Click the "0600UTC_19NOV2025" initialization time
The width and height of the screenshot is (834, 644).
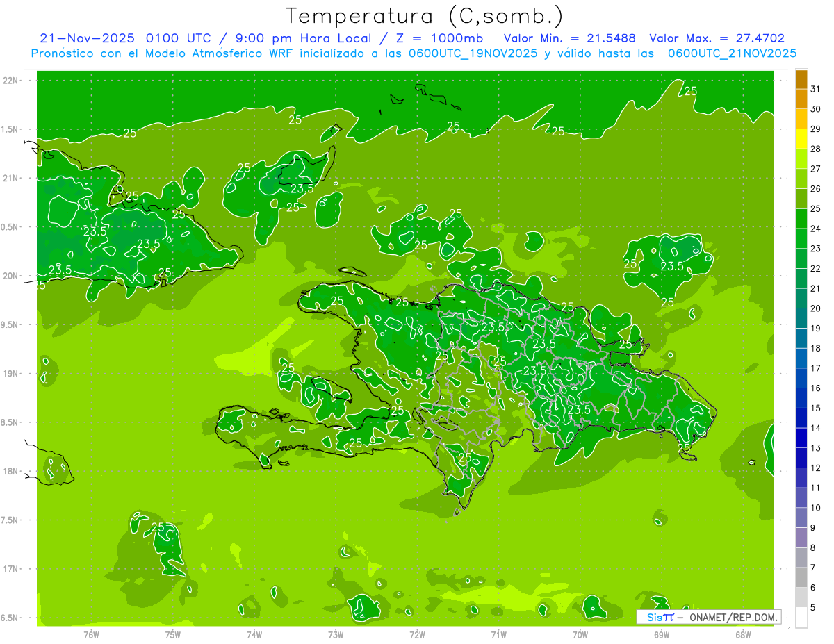coord(473,53)
